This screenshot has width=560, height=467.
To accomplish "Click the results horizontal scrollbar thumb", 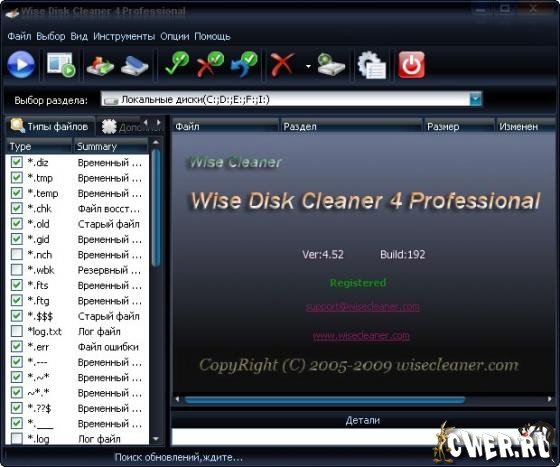I will (324, 400).
